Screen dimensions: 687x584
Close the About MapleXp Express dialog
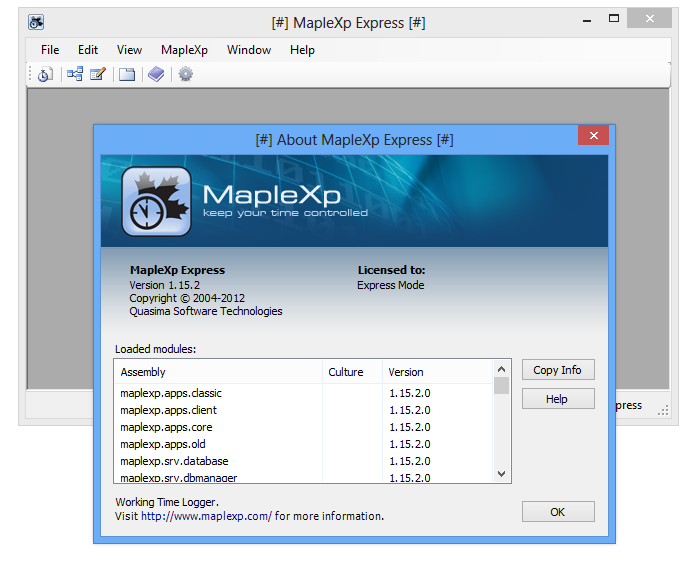[593, 135]
